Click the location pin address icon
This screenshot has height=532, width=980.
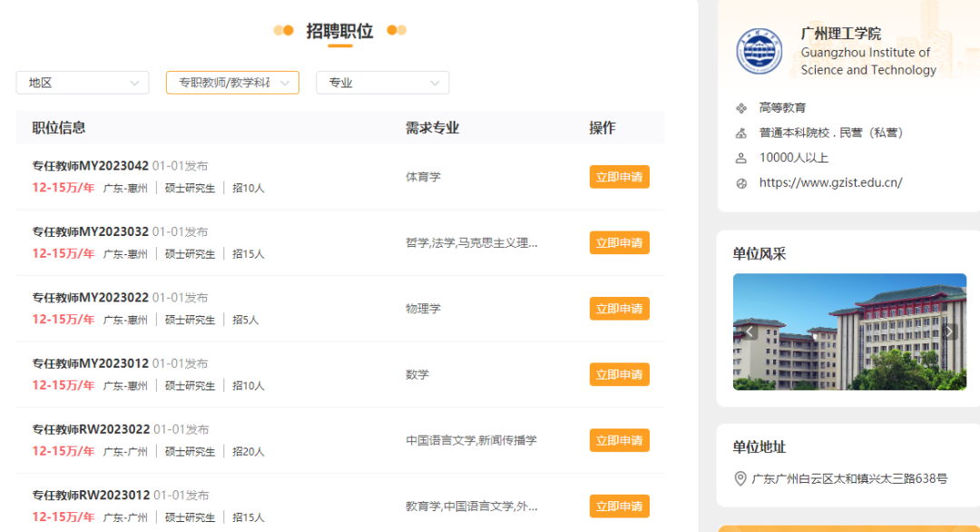click(x=740, y=478)
